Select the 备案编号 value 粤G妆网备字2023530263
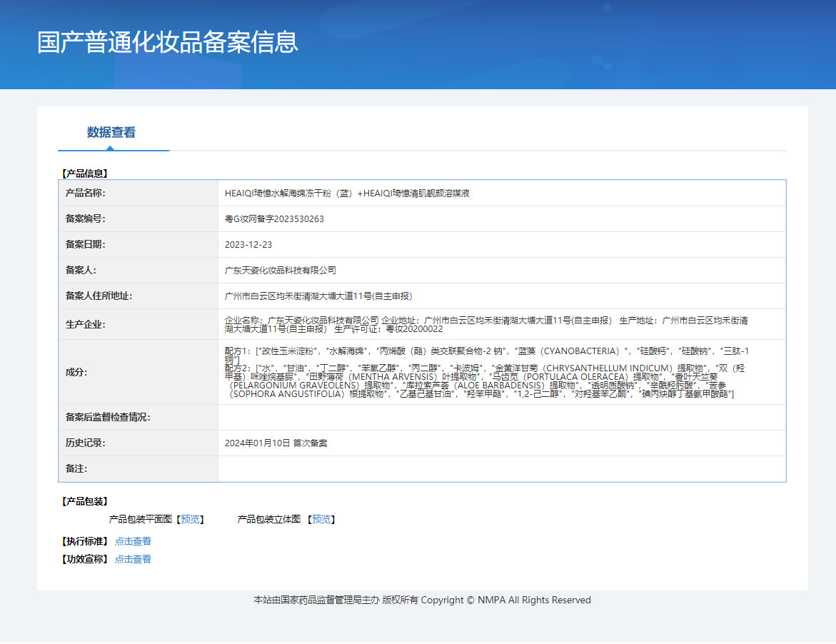 tap(274, 218)
